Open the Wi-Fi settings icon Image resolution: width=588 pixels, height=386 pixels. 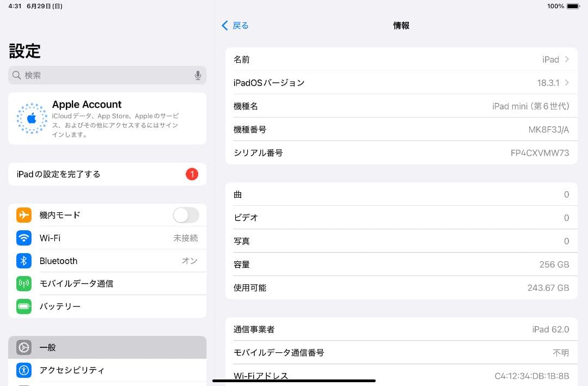pyautogui.click(x=23, y=238)
